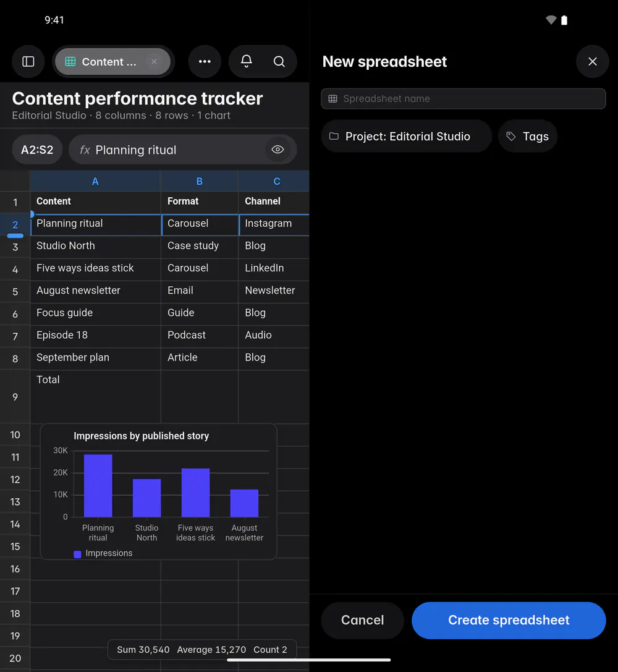Image resolution: width=618 pixels, height=672 pixels.
Task: Click the battery status icon
Action: [564, 20]
